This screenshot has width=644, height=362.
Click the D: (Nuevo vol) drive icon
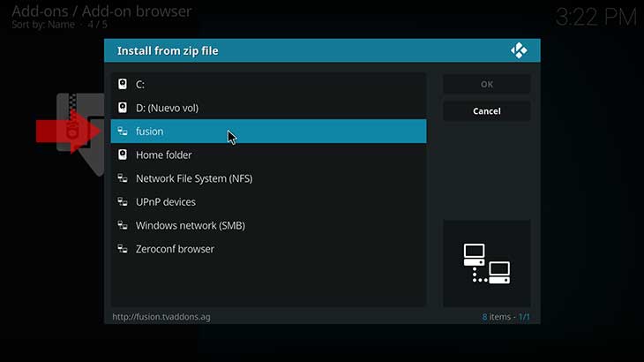pos(123,108)
